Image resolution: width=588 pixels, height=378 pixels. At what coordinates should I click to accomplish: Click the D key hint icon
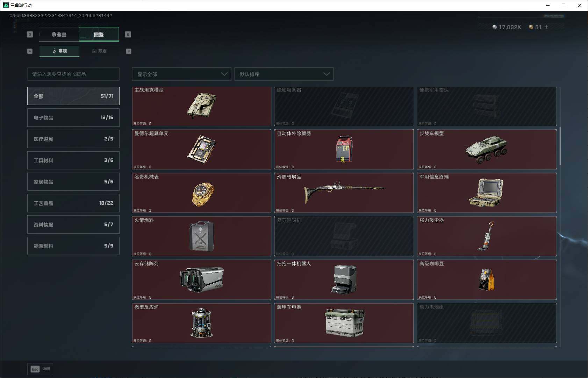click(128, 51)
